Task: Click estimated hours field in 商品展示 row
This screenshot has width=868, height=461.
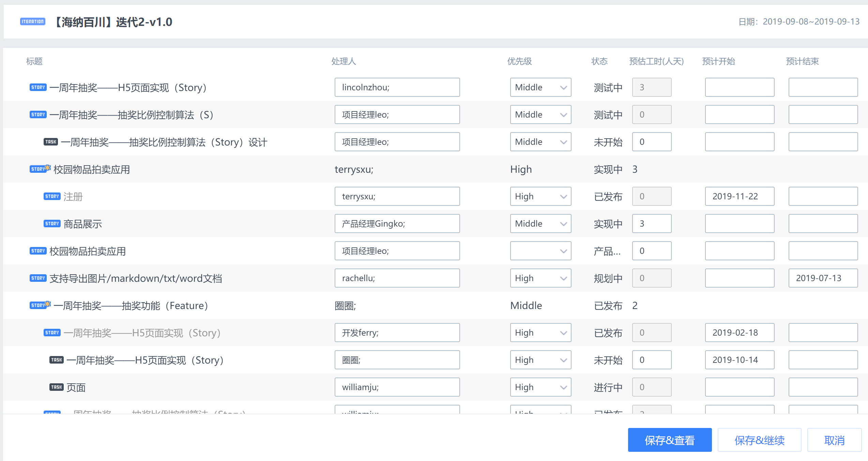Action: pos(652,224)
